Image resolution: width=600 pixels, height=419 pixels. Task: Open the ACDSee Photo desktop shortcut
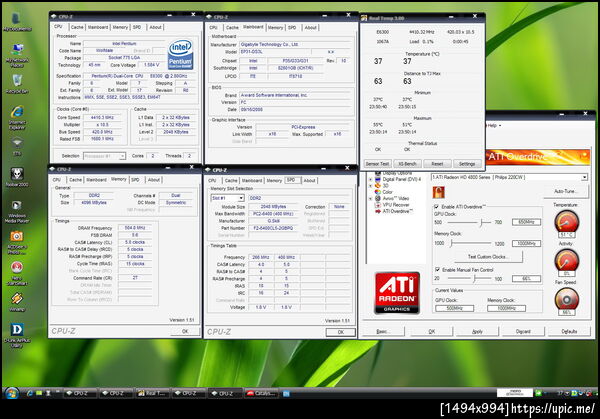coord(17,243)
